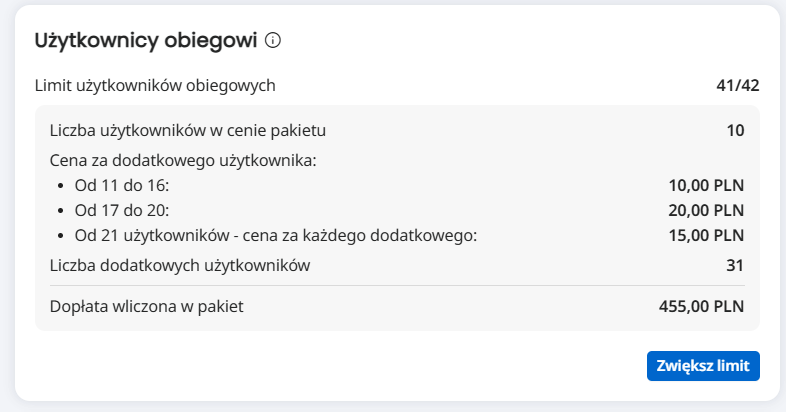This screenshot has height=412, width=786.
Task: Click the Od 11 do 16 list item
Action: pyautogui.click(x=122, y=186)
